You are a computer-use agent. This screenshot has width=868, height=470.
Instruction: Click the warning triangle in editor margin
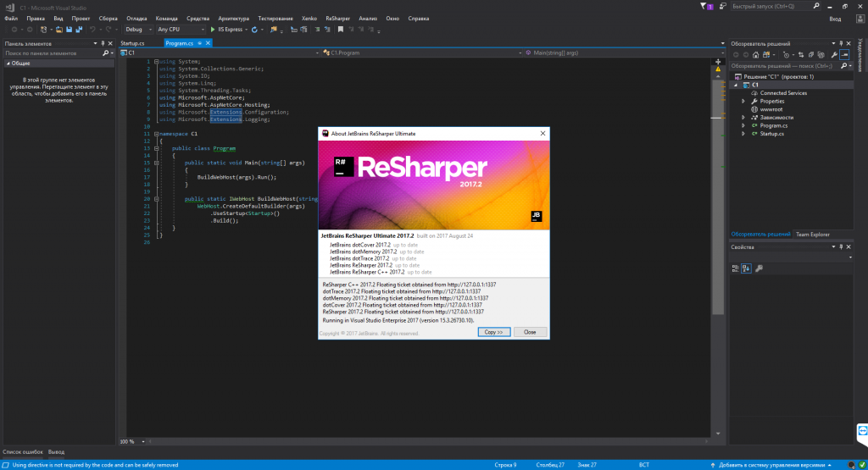(718, 69)
